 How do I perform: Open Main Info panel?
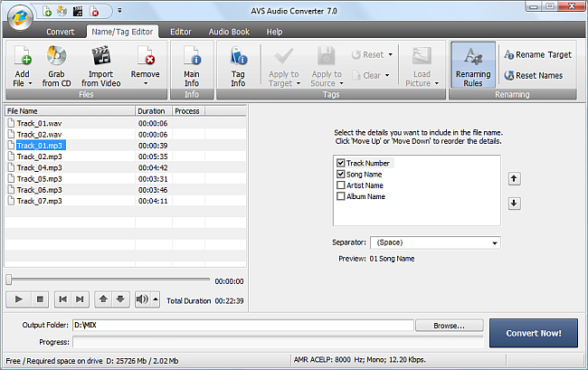click(192, 66)
